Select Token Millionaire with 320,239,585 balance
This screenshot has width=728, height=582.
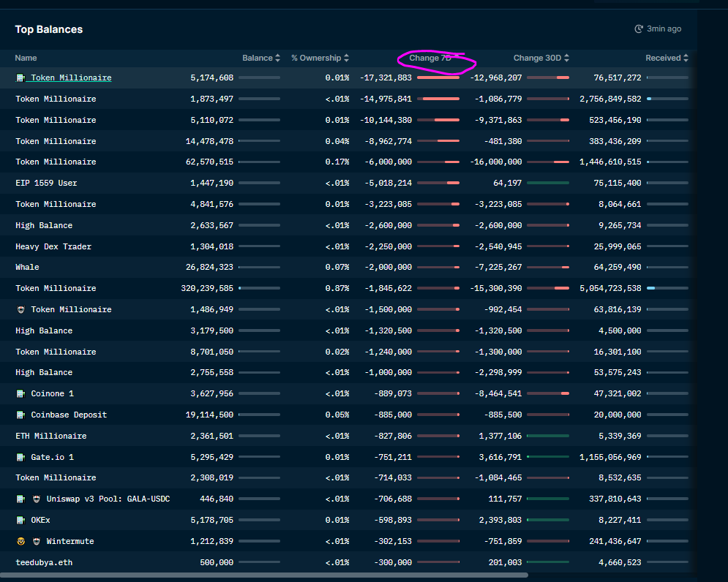[x=56, y=288]
